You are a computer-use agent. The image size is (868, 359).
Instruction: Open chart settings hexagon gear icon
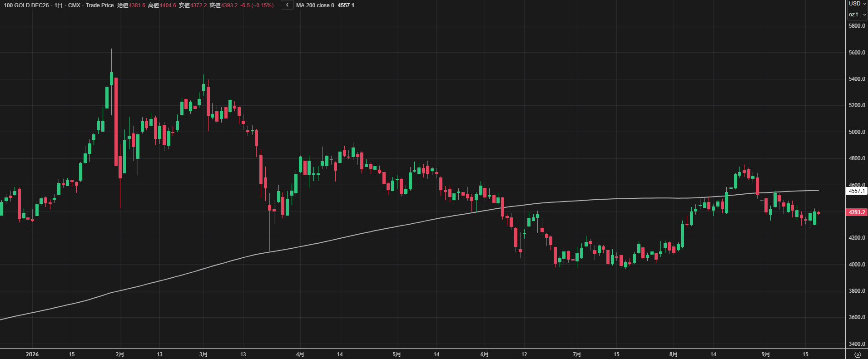point(858,354)
